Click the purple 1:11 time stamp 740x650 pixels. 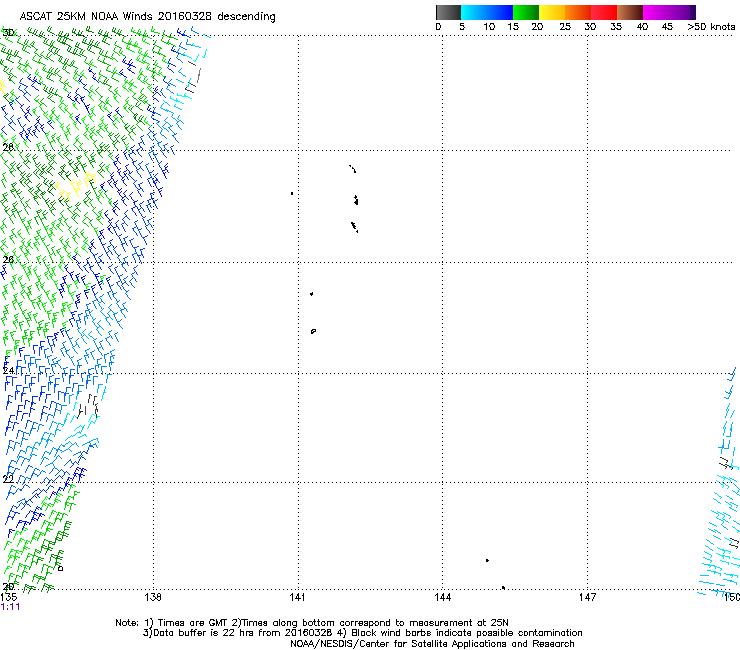10,607
